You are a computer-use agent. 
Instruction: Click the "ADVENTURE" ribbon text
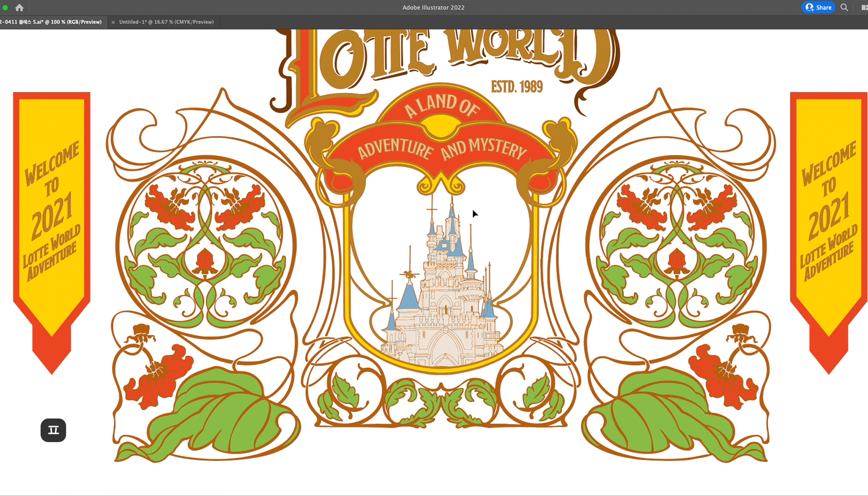tap(395, 148)
